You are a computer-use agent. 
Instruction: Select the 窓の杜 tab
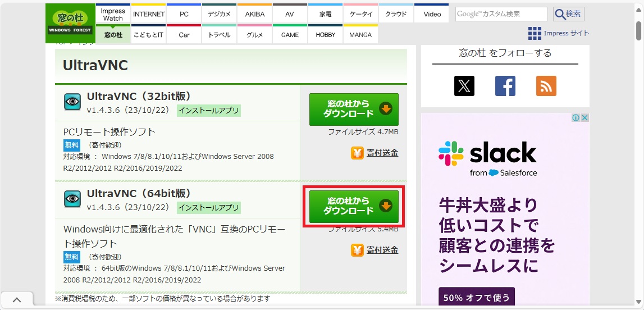[x=113, y=34]
